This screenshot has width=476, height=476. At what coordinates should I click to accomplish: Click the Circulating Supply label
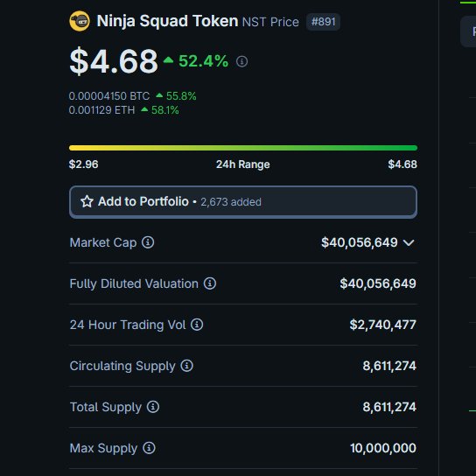[x=122, y=366]
